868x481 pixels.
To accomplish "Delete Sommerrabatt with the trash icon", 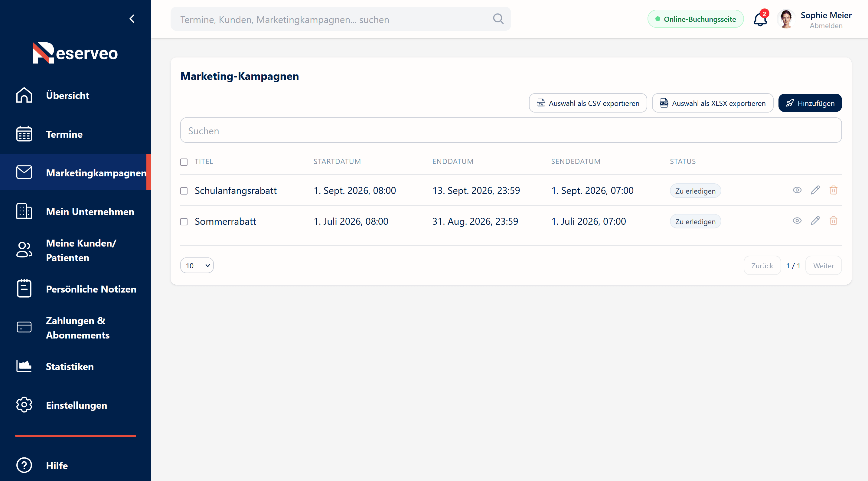I will click(x=833, y=221).
